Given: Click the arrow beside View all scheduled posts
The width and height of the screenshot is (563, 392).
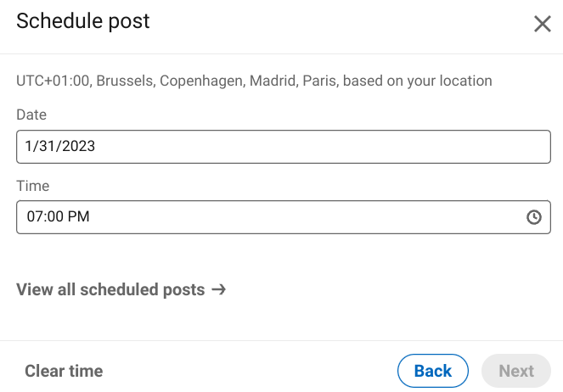Looking at the screenshot, I should click(x=219, y=289).
